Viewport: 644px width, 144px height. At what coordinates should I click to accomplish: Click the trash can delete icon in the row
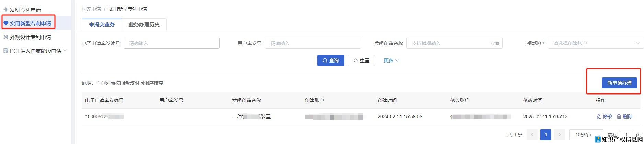coord(619,117)
